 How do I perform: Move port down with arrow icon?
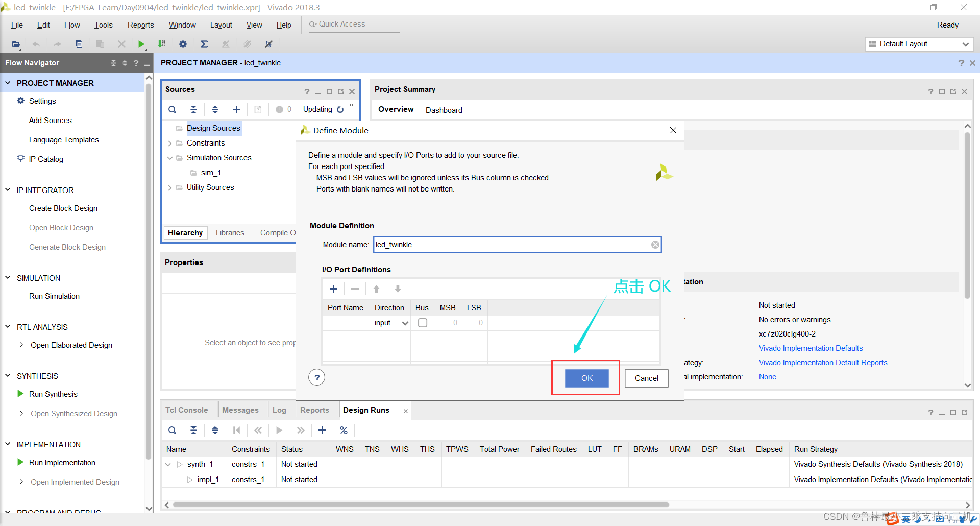pos(398,289)
